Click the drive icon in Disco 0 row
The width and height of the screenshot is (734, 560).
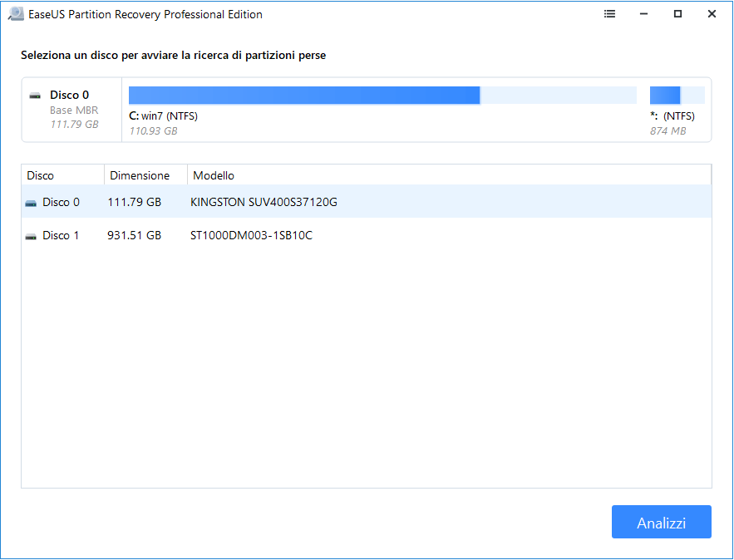pyautogui.click(x=31, y=203)
